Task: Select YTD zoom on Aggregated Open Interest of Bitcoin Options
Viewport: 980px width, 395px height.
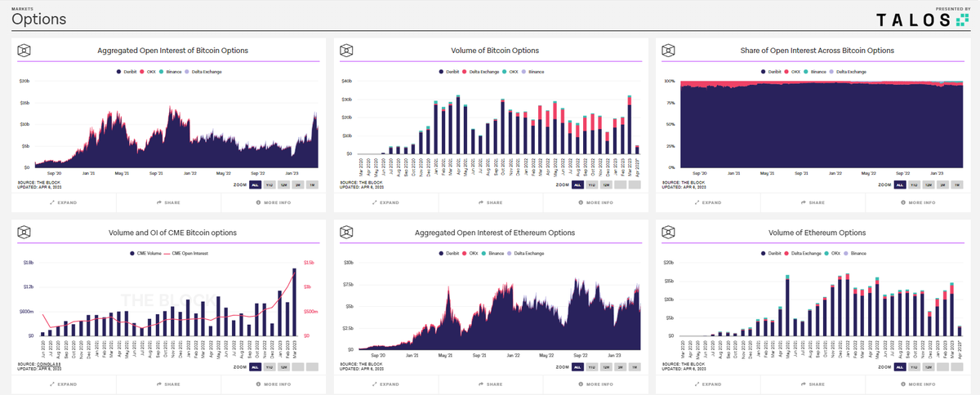Action: [x=269, y=185]
